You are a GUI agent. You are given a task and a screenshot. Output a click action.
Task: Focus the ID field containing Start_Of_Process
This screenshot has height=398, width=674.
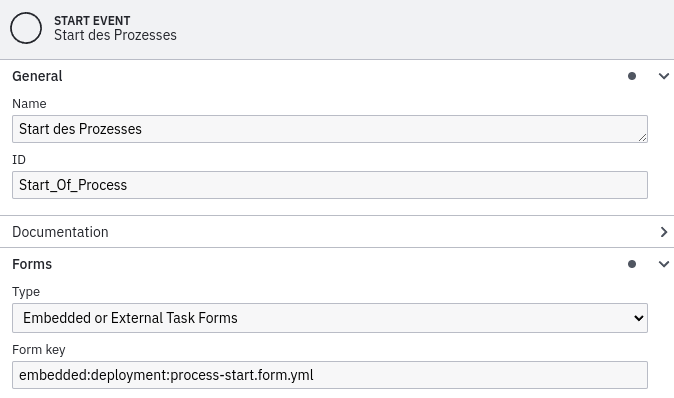pos(330,185)
